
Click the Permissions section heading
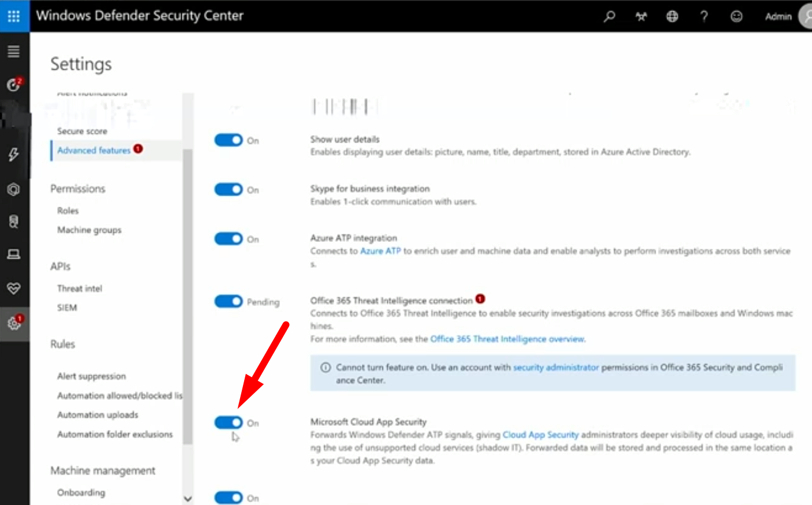[78, 189]
